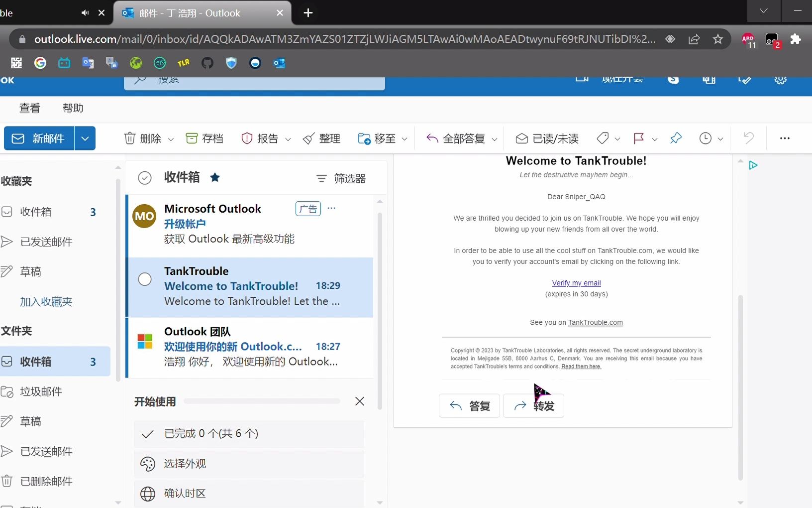Open the 筛选器 filter menu
Image resolution: width=812 pixels, height=508 pixels.
pos(341,178)
